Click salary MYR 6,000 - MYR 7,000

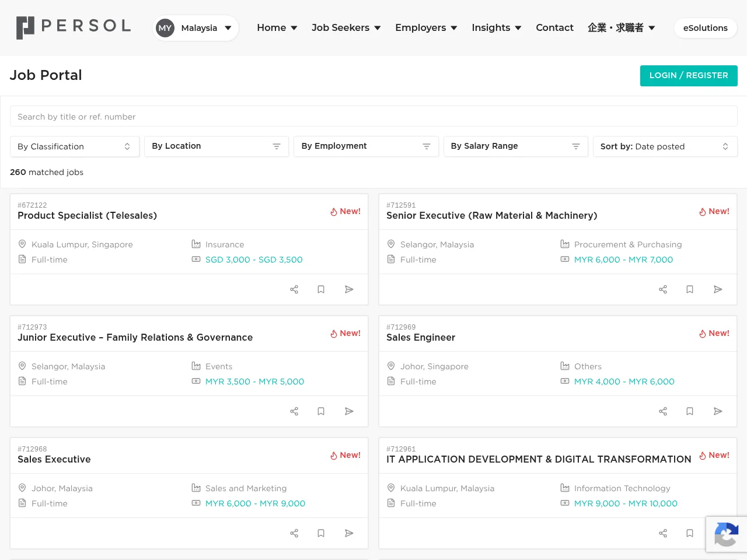pyautogui.click(x=623, y=260)
